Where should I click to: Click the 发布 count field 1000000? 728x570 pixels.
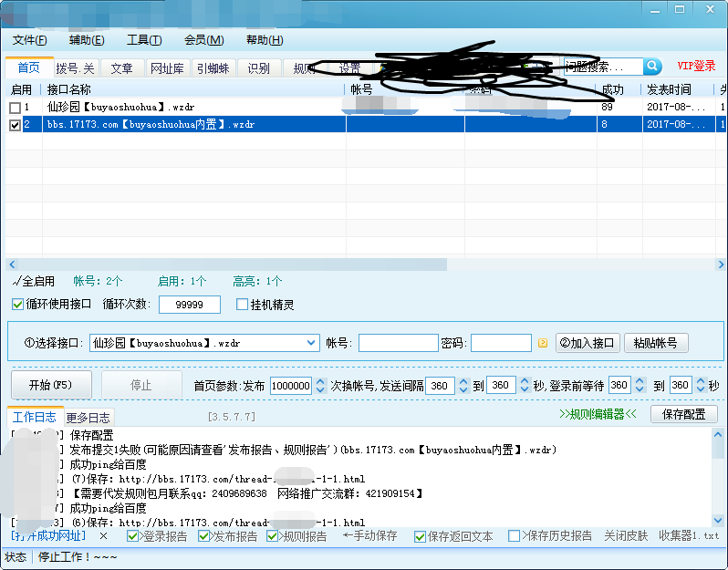pyautogui.click(x=291, y=386)
